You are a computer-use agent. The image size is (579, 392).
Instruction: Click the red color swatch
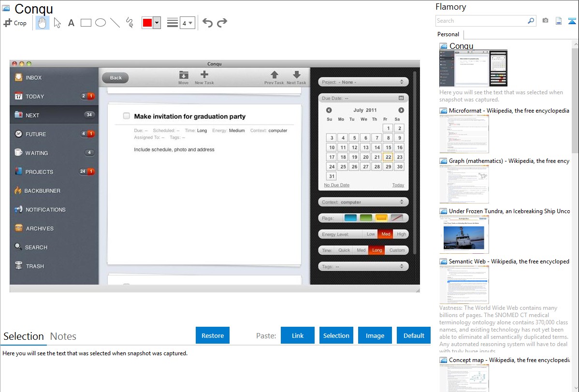(147, 23)
